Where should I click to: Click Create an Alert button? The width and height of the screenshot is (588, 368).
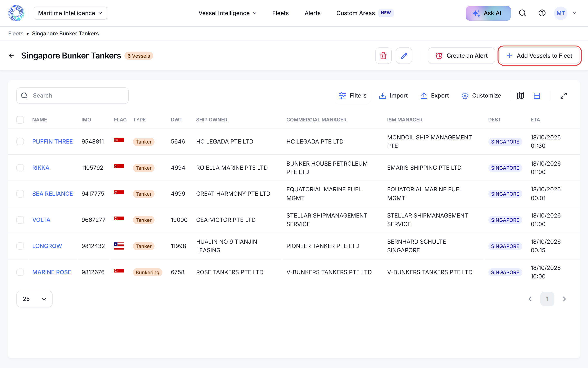pyautogui.click(x=461, y=56)
